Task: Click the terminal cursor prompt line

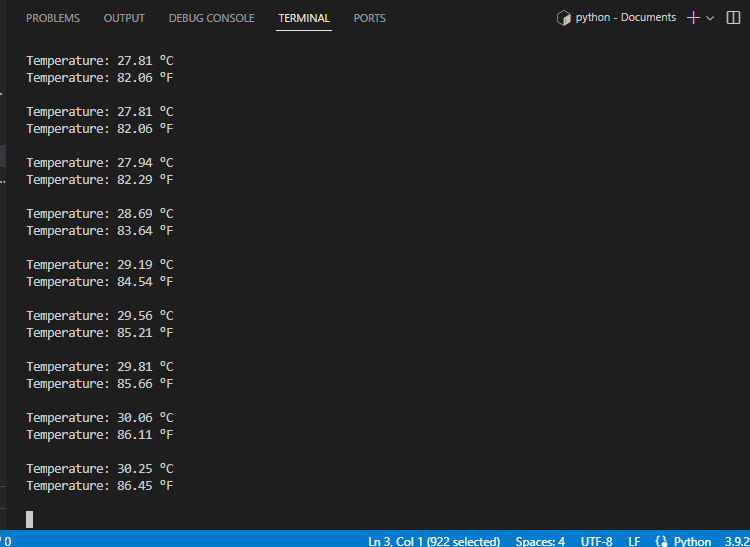Action: 30,519
